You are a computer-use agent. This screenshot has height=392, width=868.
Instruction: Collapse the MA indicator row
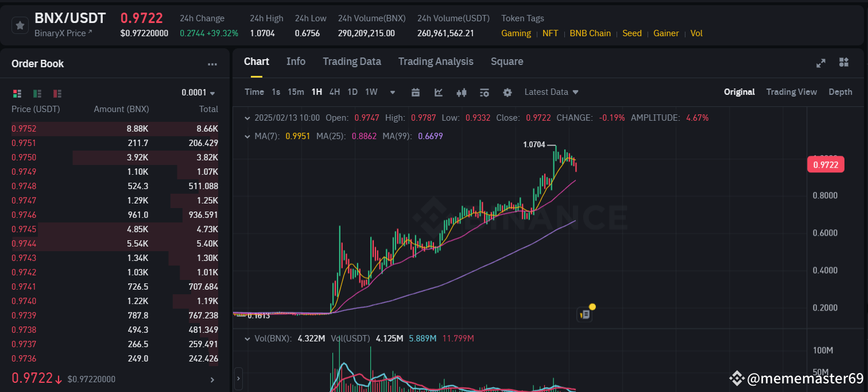(x=247, y=136)
